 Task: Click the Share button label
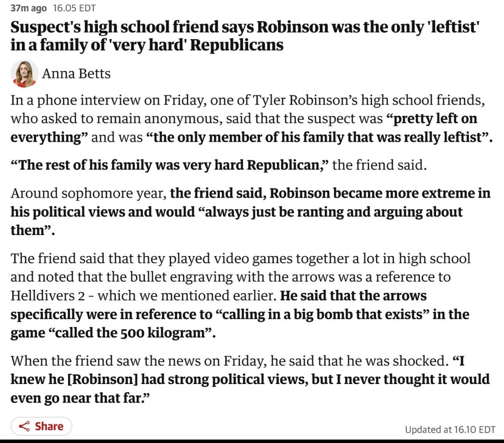pos(49,426)
